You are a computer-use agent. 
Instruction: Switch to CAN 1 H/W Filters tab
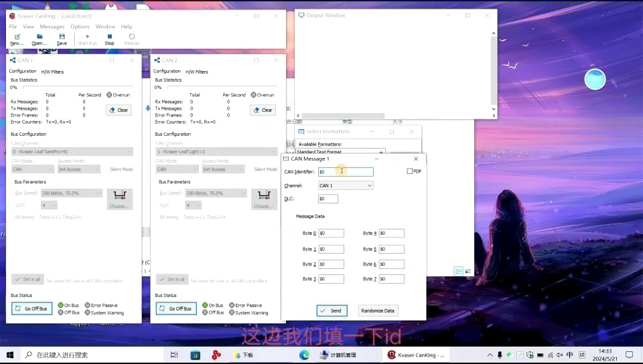click(52, 72)
